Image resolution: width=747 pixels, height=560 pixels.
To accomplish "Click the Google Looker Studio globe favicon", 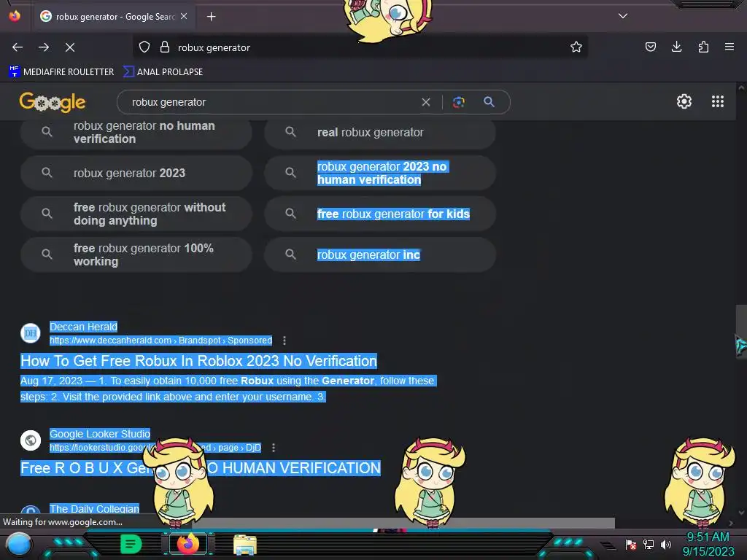I will click(x=31, y=440).
